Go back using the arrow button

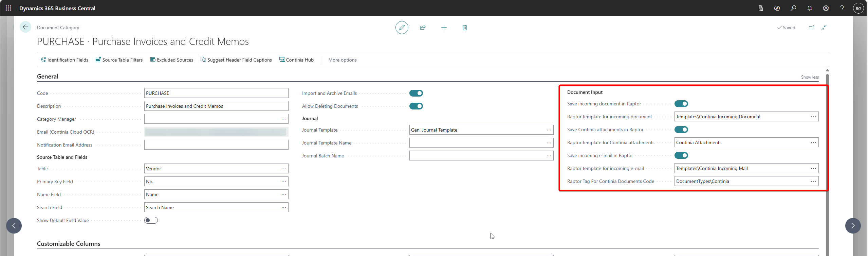tap(25, 27)
